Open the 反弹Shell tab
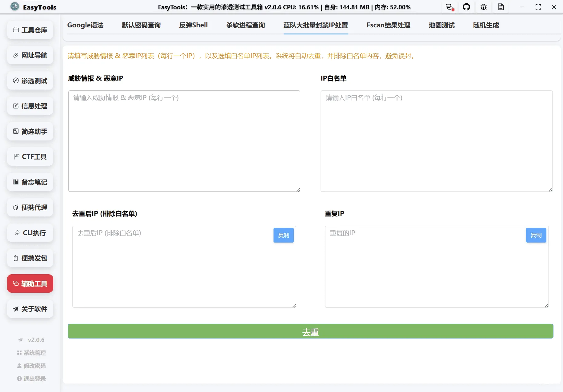 coord(193,25)
